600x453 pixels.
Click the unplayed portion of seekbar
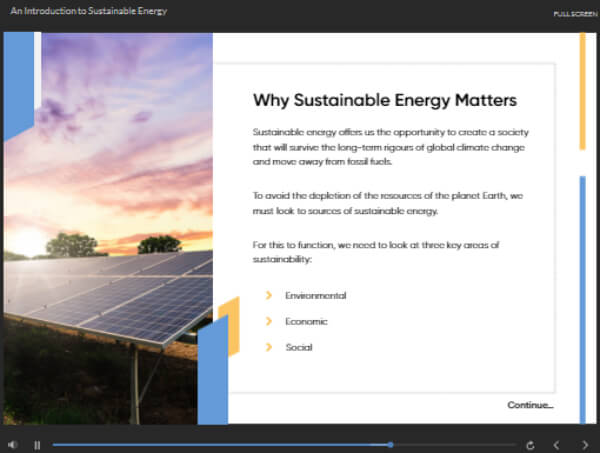pyautogui.click(x=455, y=445)
